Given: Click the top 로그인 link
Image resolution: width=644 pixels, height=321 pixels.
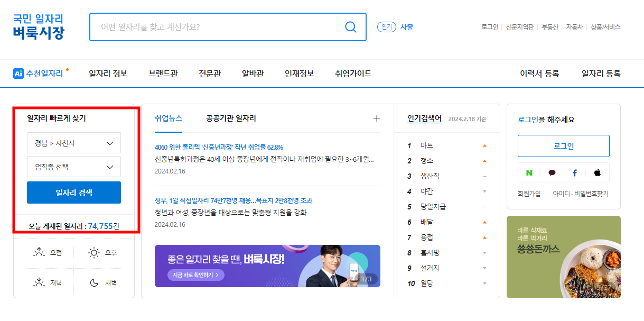Looking at the screenshot, I should pos(490,27).
